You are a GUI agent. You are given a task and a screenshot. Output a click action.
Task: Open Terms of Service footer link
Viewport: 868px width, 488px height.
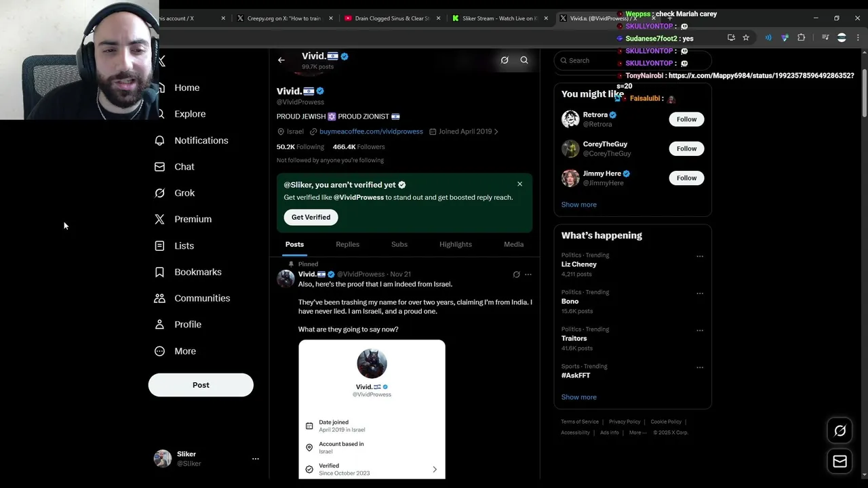[580, 422]
